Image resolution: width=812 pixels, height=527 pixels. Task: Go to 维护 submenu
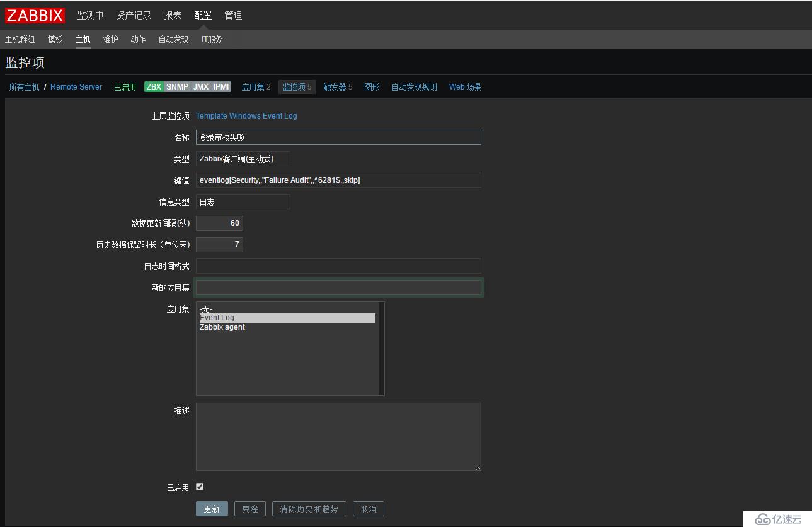point(111,39)
